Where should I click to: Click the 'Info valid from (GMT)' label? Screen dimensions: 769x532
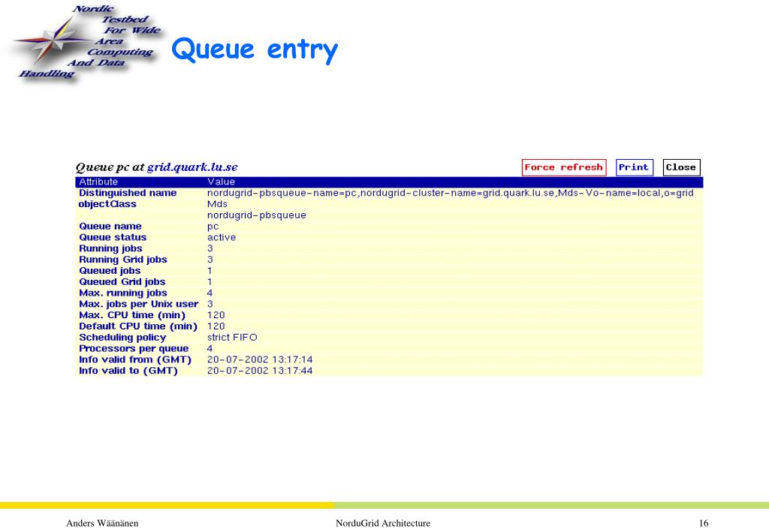coord(135,359)
